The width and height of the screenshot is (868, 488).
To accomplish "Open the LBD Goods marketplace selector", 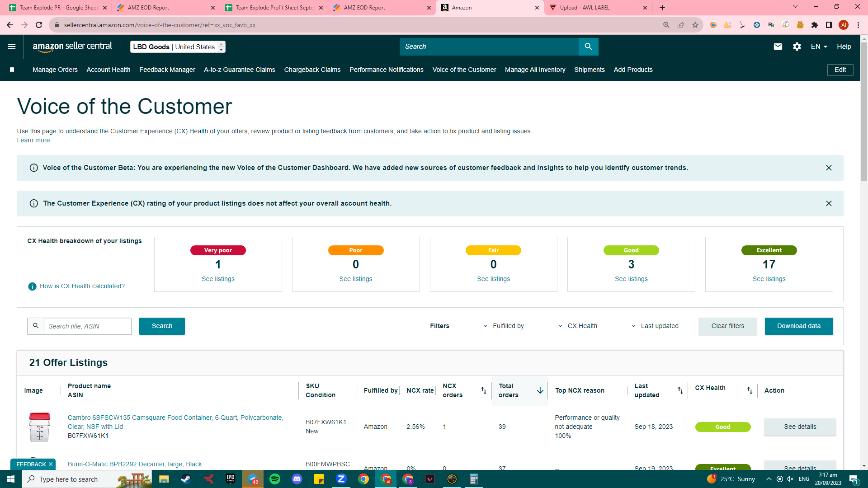I will click(x=178, y=47).
